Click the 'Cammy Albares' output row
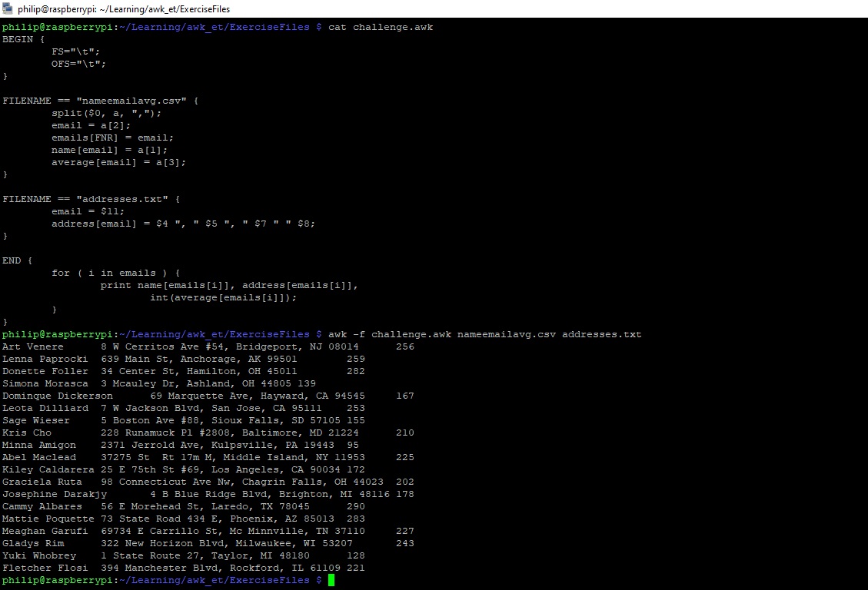The width and height of the screenshot is (868, 590). click(x=183, y=506)
